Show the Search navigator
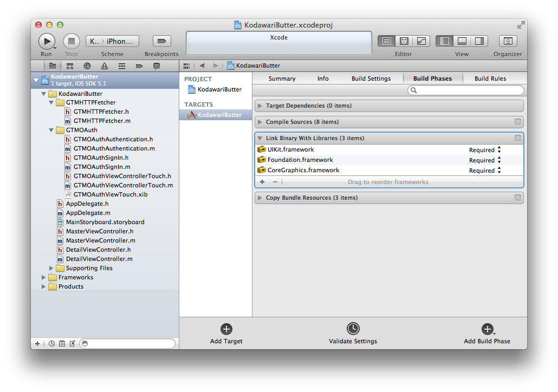Viewport: 558px width, 392px height. pyautogui.click(x=87, y=66)
